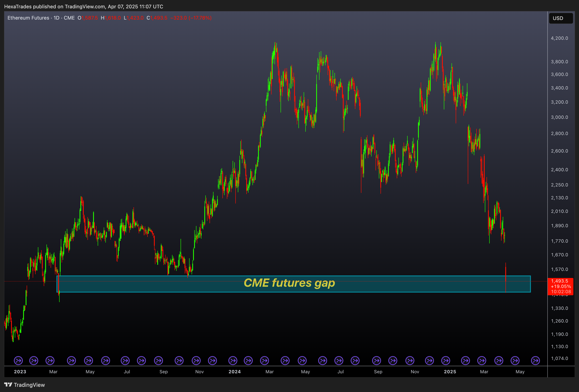
Task: Click the 2023 year label on time axis
Action: (20, 372)
